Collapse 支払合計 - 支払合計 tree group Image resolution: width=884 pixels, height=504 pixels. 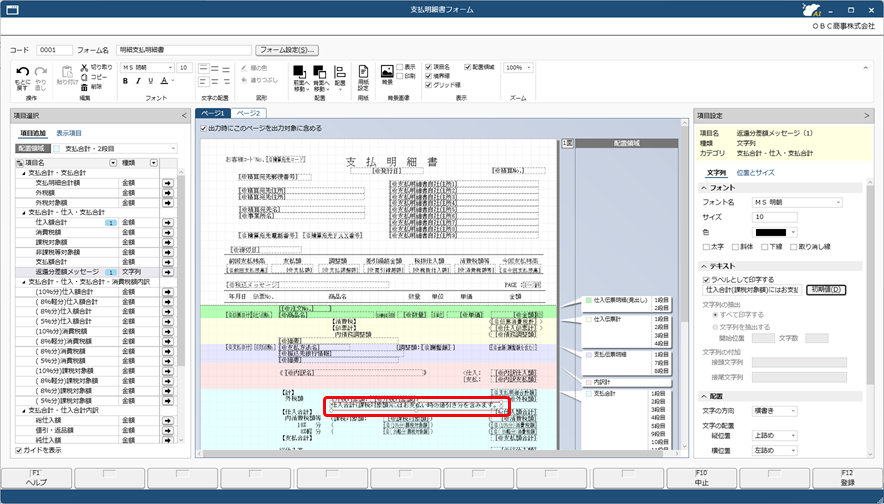[x=24, y=173]
